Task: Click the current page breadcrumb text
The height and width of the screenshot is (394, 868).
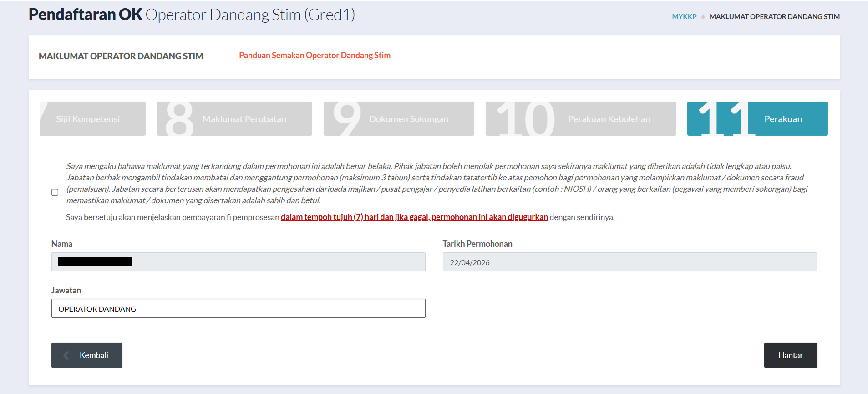Action: [774, 17]
